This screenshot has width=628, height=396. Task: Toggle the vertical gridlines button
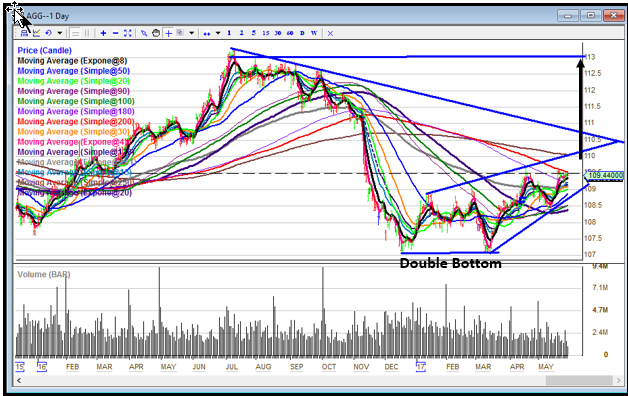pyautogui.click(x=87, y=33)
